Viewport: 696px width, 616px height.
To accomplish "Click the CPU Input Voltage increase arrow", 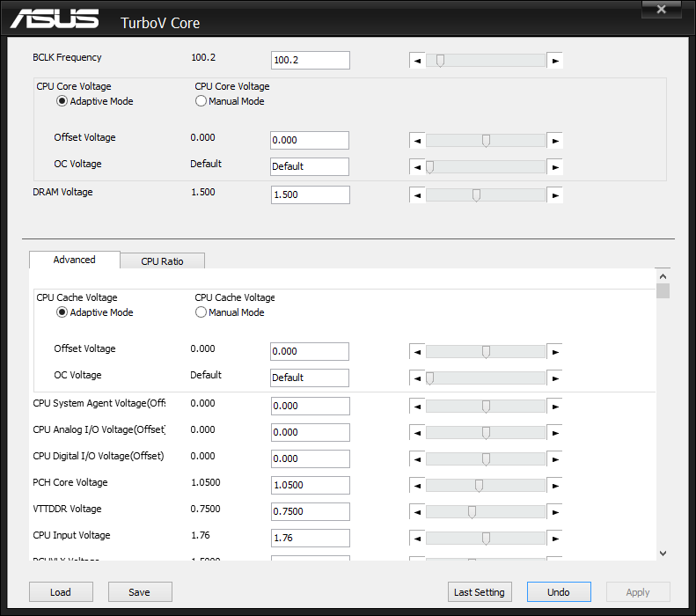I will [x=554, y=539].
